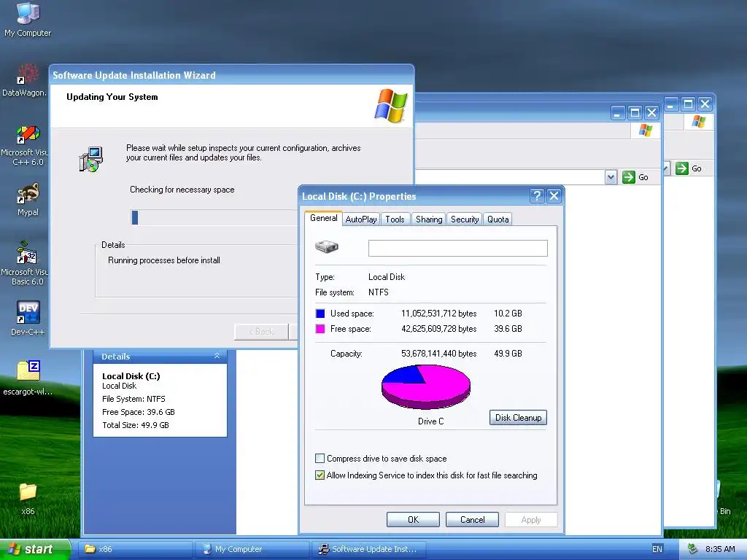Viewport: 747px width, 560px height.
Task: Click the 'Drive C' label under chart
Action: tap(430, 421)
